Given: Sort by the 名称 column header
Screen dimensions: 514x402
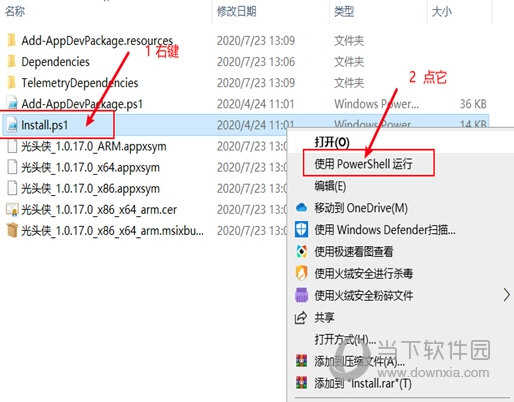Looking at the screenshot, I should pos(15,11).
